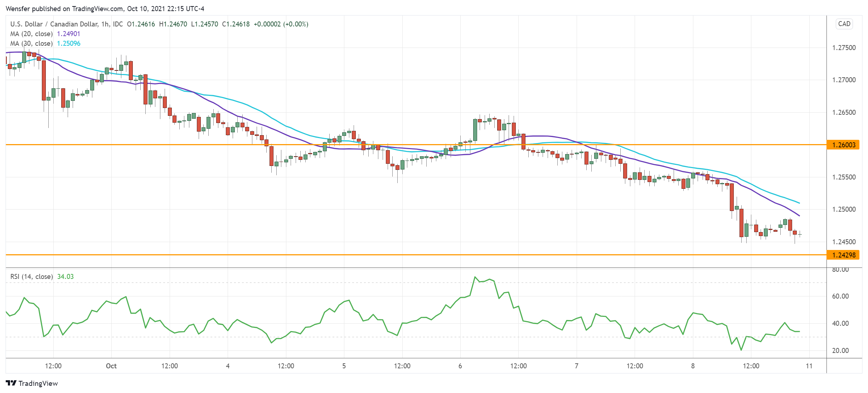The height and width of the screenshot is (393, 868).
Task: Click the MA 30 value 1.25096
Action: pos(69,44)
